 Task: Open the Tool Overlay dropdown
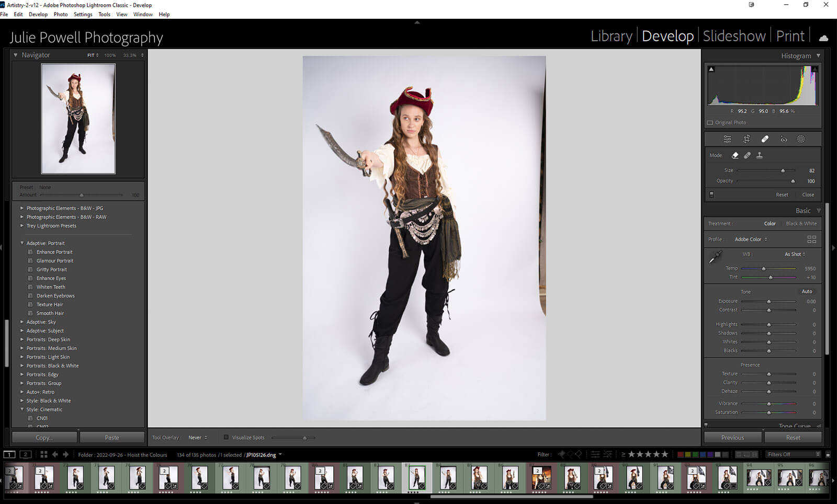pos(198,438)
